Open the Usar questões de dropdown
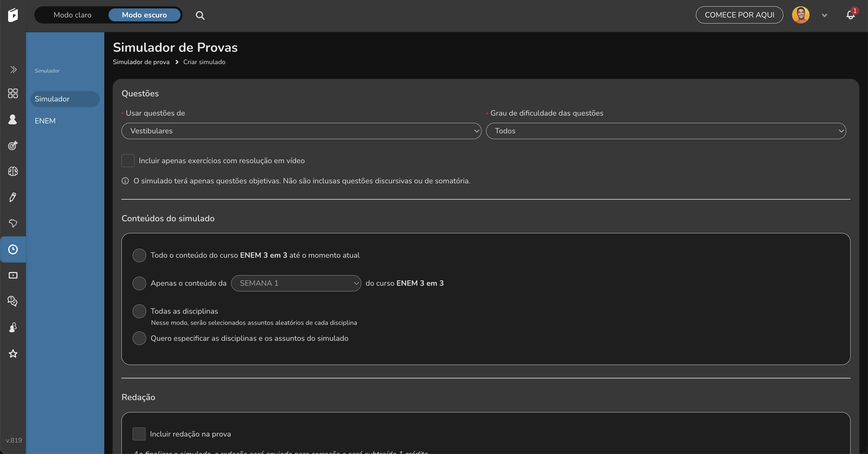Viewport: 868px width, 454px height. (x=301, y=131)
